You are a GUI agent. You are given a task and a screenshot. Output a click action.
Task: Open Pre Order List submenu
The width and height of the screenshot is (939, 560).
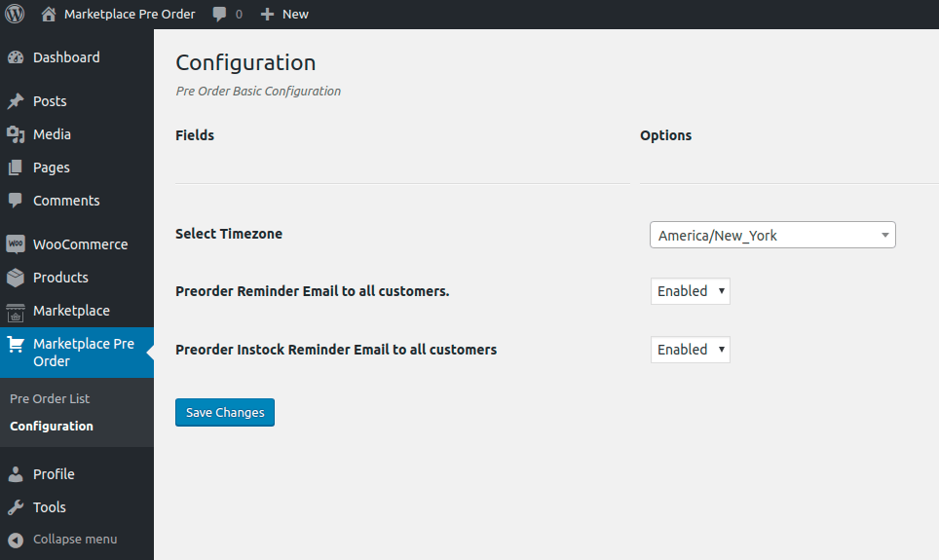50,399
